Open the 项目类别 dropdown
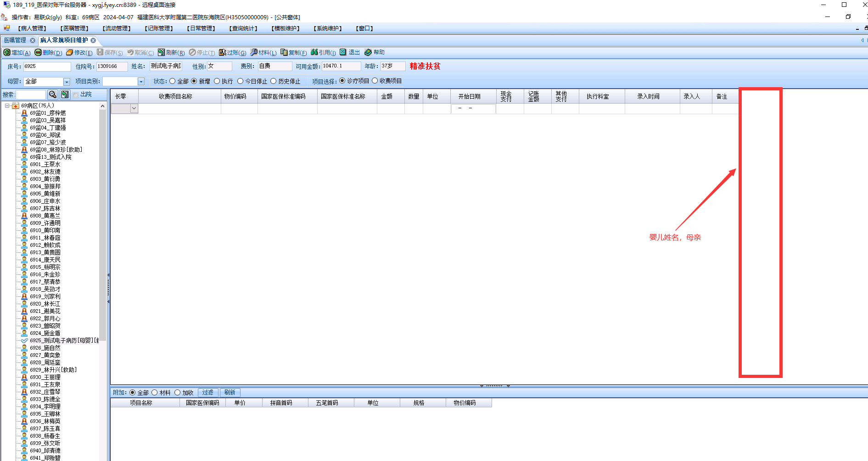 pos(141,82)
